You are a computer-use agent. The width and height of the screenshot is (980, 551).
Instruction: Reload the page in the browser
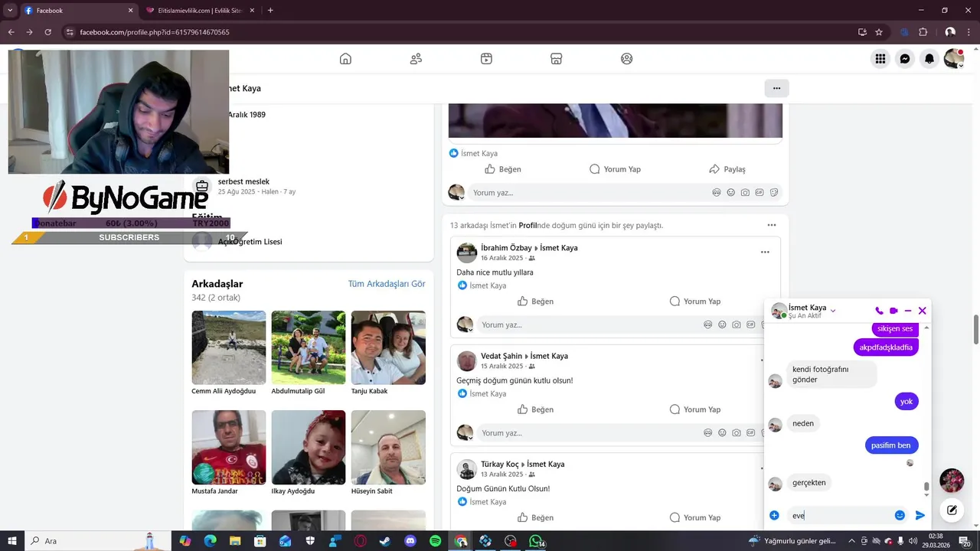point(47,32)
